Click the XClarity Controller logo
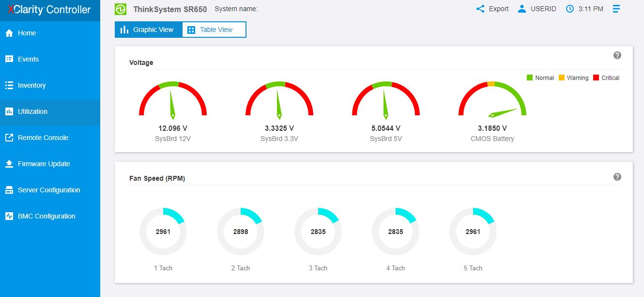Viewport: 644px width, 297px height. (49, 10)
